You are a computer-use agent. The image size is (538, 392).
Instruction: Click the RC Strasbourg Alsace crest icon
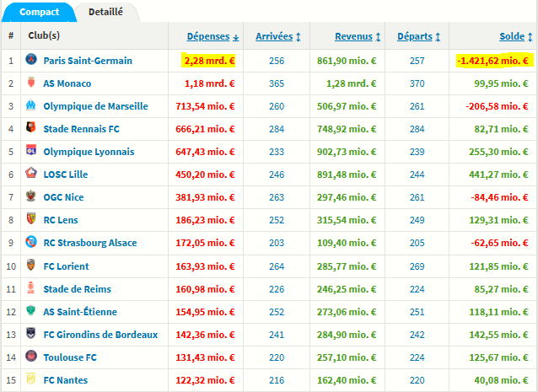(x=31, y=241)
